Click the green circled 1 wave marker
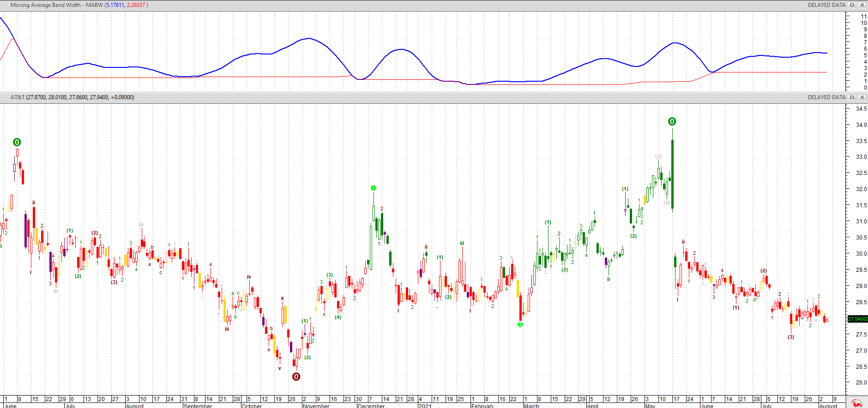The height and width of the screenshot is (408, 868). pos(373,188)
